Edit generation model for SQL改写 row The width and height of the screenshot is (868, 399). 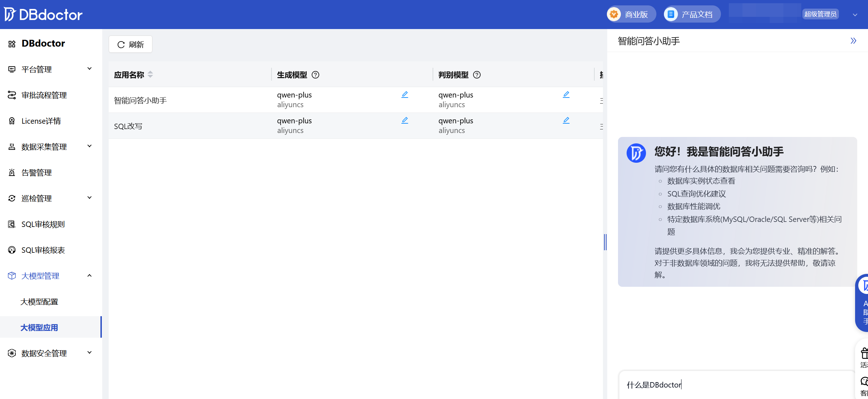(405, 120)
